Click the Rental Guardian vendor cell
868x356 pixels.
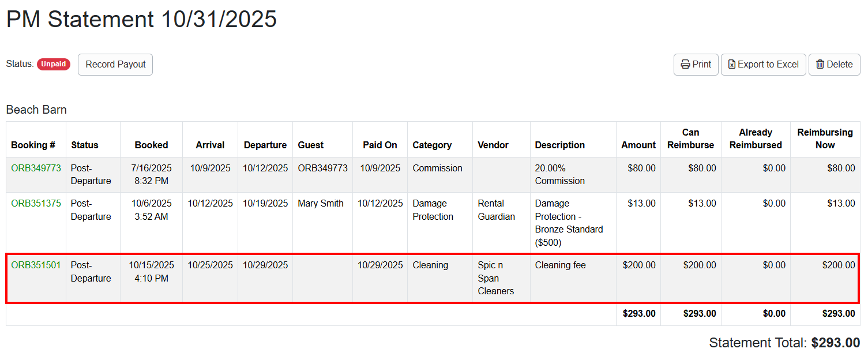tap(499, 210)
